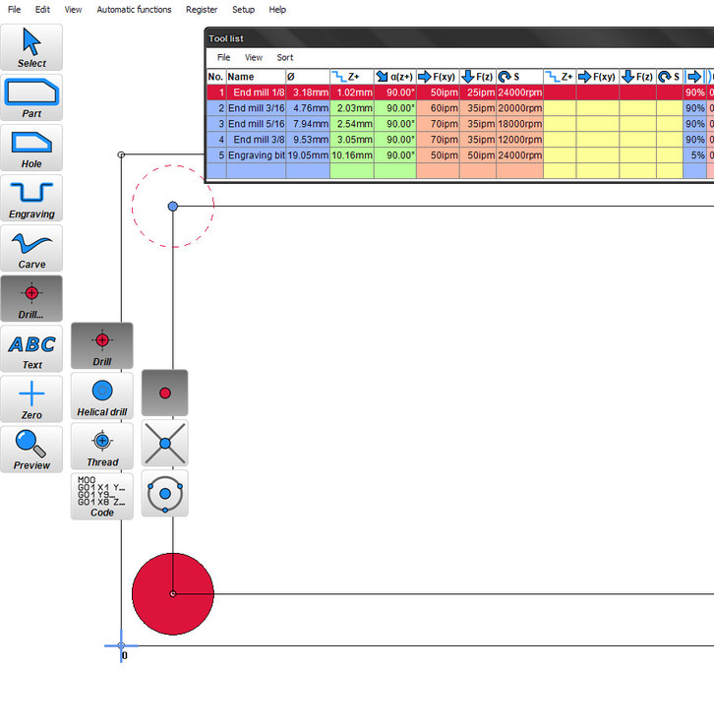Pick the single red dot drill pattern

pos(165,393)
